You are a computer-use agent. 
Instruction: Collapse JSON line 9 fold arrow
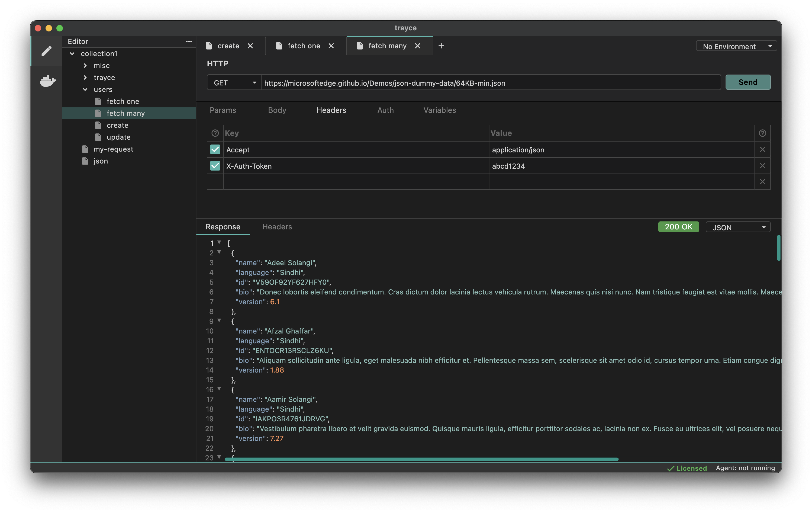[219, 320]
